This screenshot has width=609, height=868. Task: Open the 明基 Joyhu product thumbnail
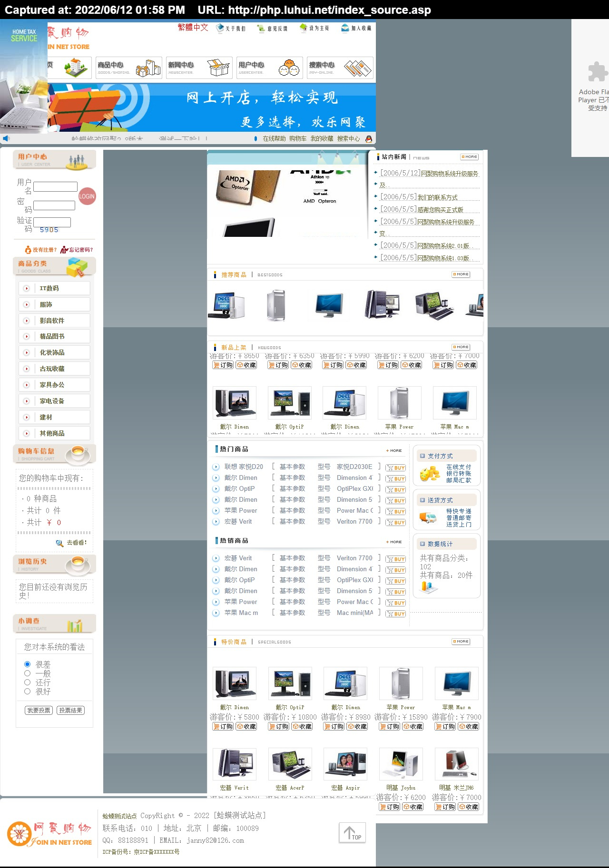[x=401, y=764]
